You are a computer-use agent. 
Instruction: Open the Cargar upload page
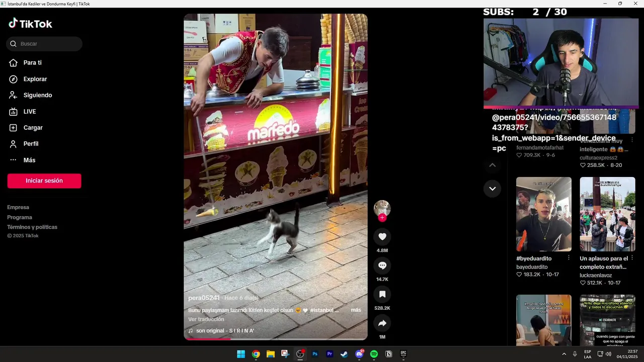pos(33,128)
